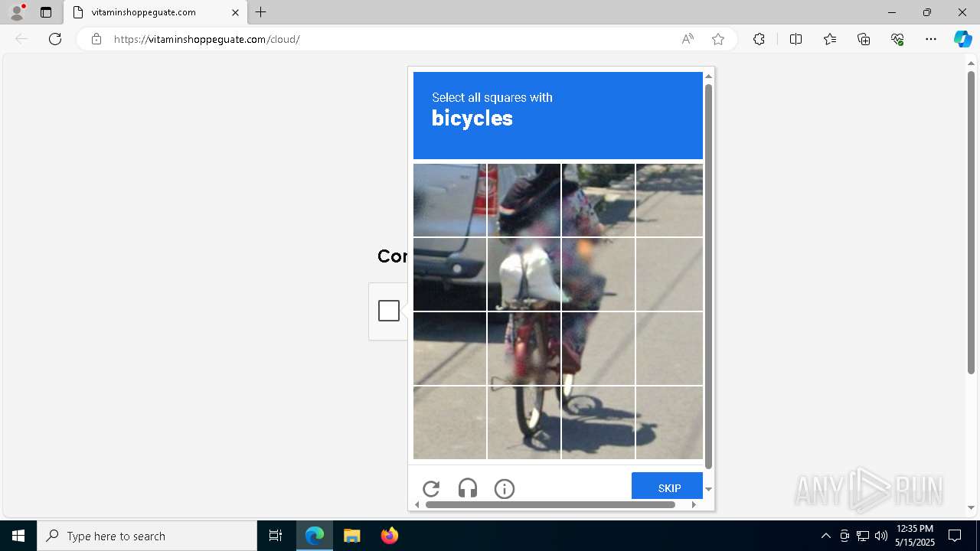The width and height of the screenshot is (980, 551).
Task: Open the Favorites list icon
Action: click(x=830, y=39)
